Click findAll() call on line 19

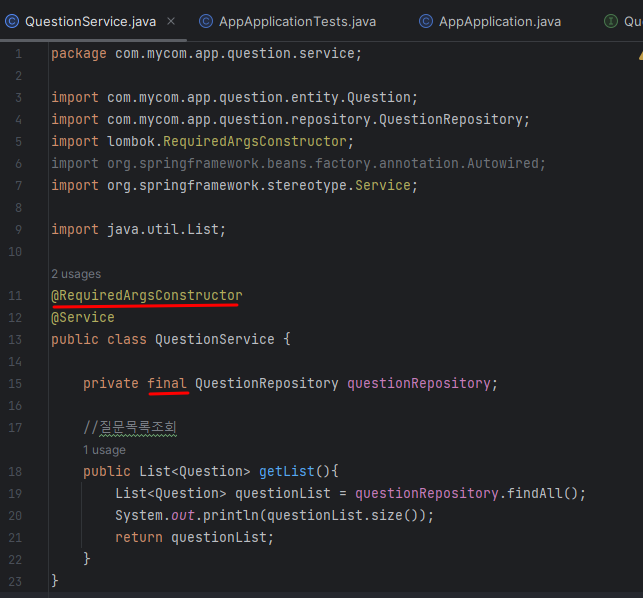(x=542, y=493)
